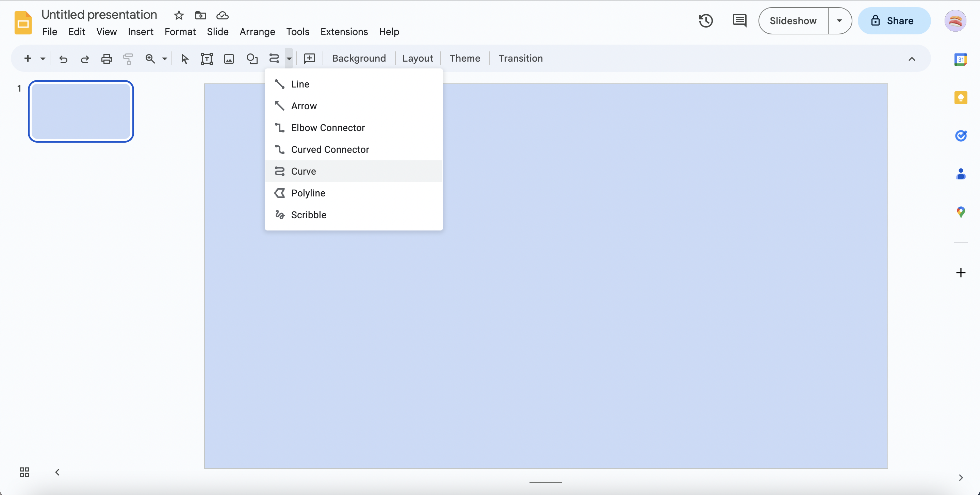Collapse the toolbar with the chevron
The image size is (980, 495).
click(x=912, y=59)
